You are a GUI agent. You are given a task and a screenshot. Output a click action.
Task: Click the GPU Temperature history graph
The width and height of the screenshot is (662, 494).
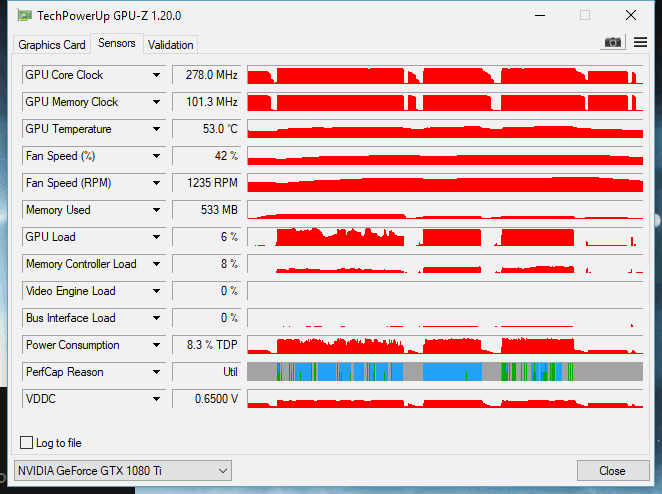445,129
